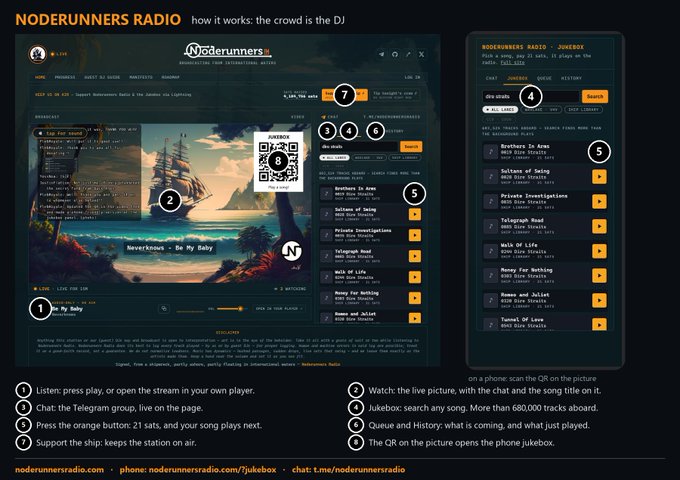680x480 pixels.
Task: Switch to the HISTORY tab in the phone view
Action: 571,78
